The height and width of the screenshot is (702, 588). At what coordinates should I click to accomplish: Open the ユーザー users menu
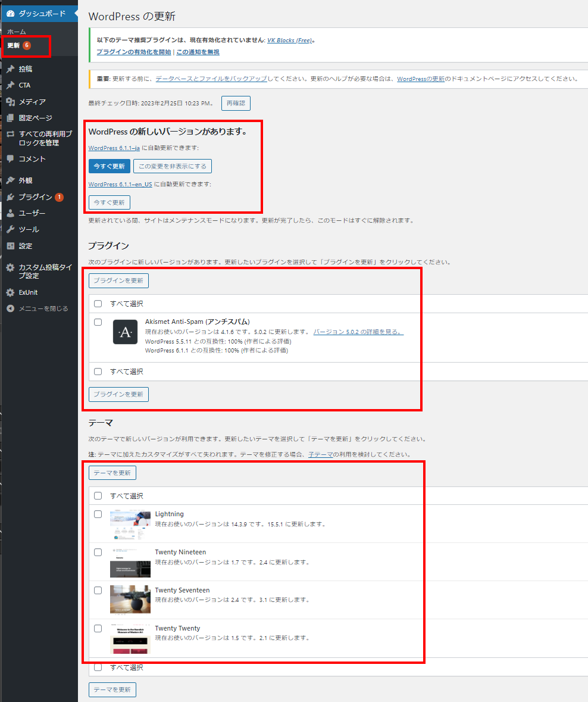[x=32, y=213]
